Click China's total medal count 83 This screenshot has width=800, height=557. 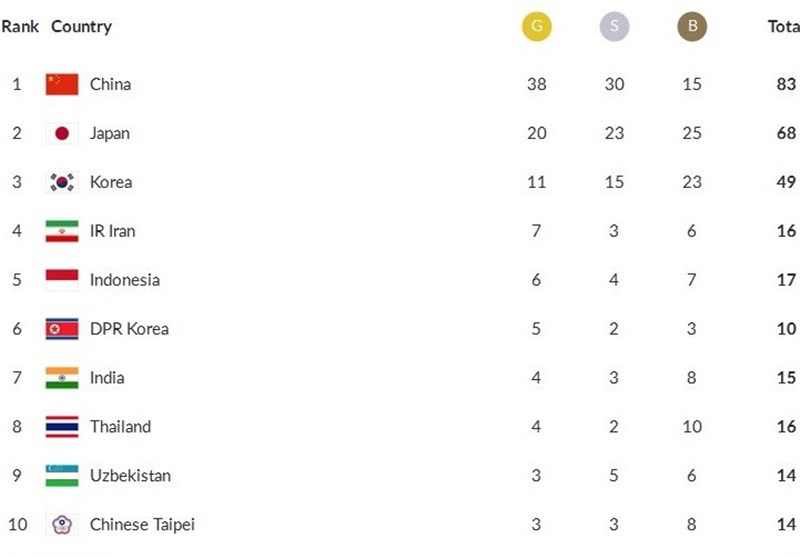pyautogui.click(x=786, y=84)
